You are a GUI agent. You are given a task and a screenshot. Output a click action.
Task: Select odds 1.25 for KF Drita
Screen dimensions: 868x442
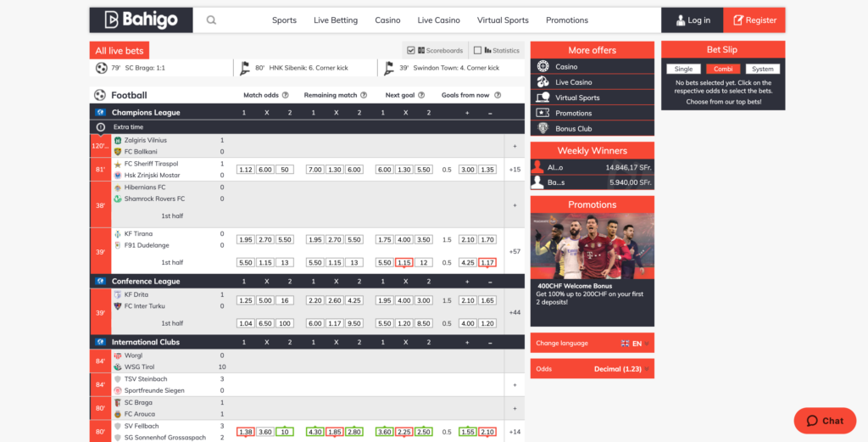(x=245, y=301)
